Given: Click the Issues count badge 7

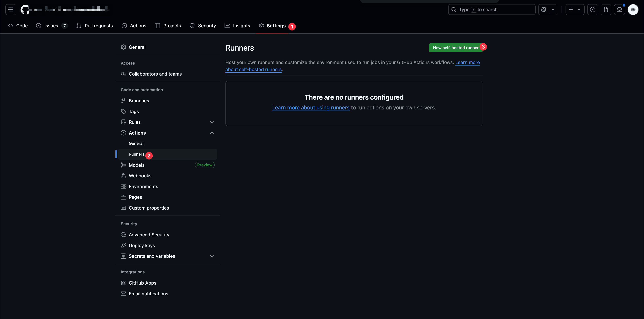Looking at the screenshot, I should (64, 26).
